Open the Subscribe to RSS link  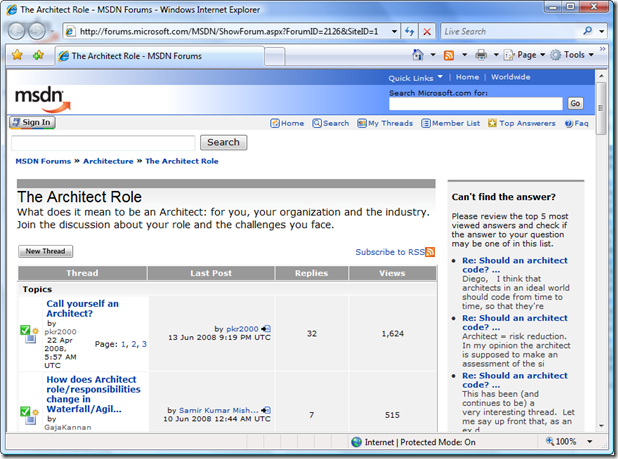coord(389,252)
